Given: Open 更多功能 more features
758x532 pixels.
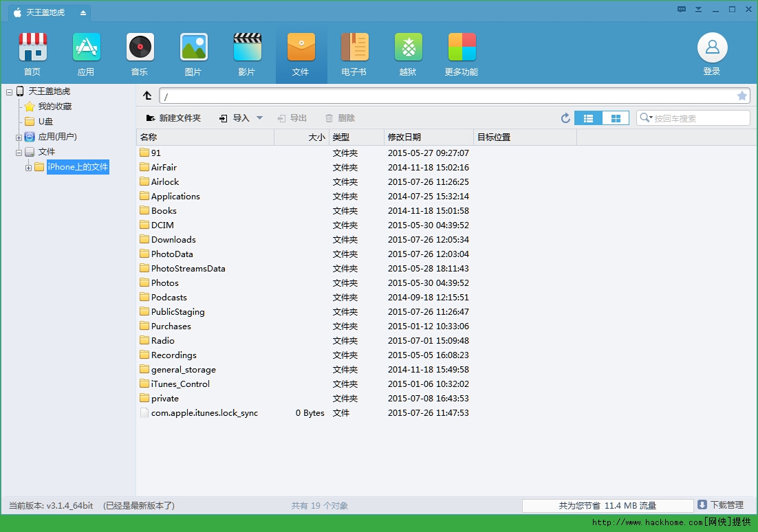Looking at the screenshot, I should click(462, 47).
